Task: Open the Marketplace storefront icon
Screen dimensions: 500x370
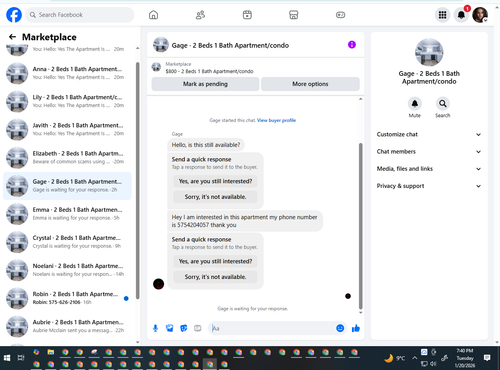Action: (x=294, y=15)
